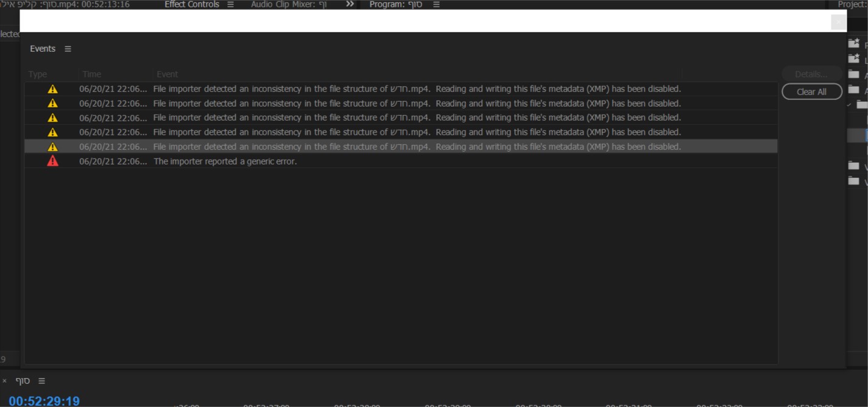Screen dimensions: 868x407
Task: Click the warning icon of the highlighted row
Action: 53,146
